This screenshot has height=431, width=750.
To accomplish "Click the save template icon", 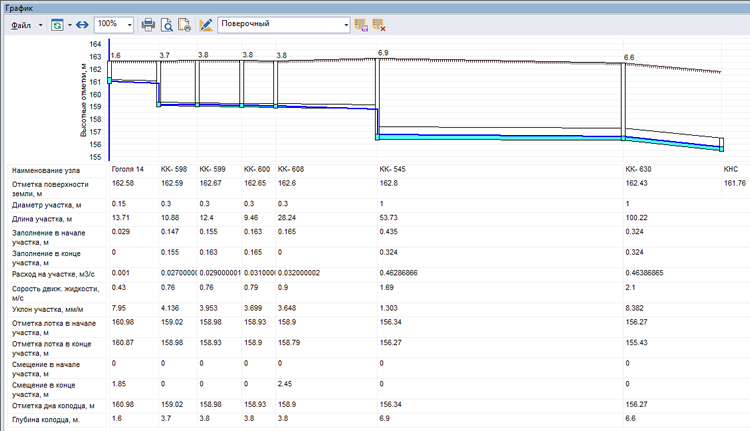I will pos(362,23).
